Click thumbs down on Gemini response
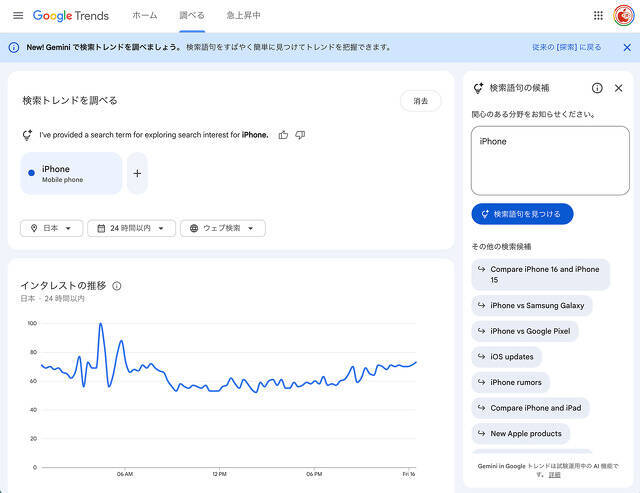 point(300,135)
